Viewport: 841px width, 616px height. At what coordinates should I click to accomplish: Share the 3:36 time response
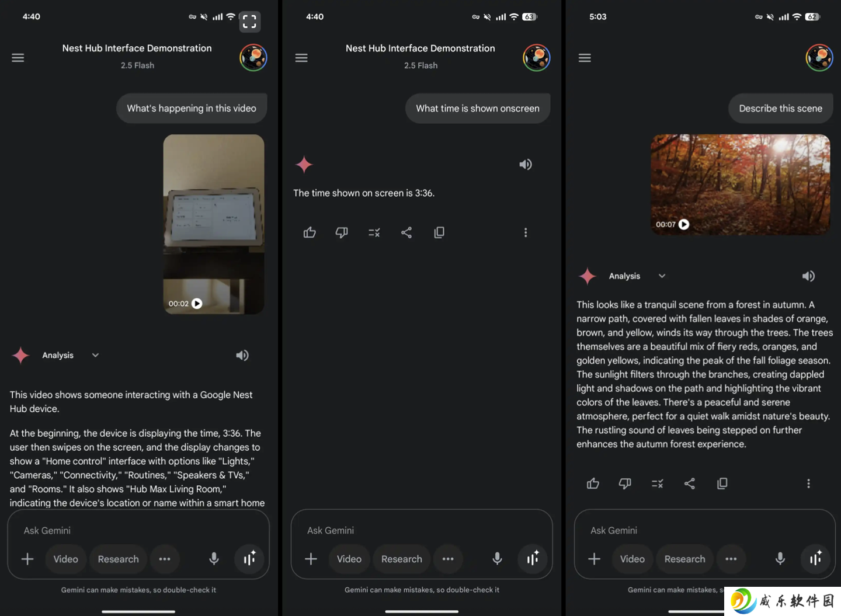pos(406,232)
